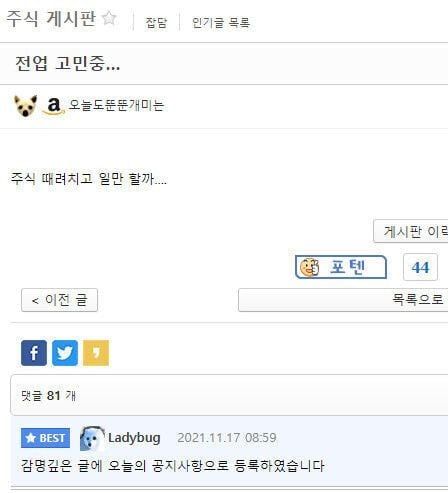The width and height of the screenshot is (448, 493).
Task: Open the Ladybug commenter username
Action: pyautogui.click(x=134, y=438)
